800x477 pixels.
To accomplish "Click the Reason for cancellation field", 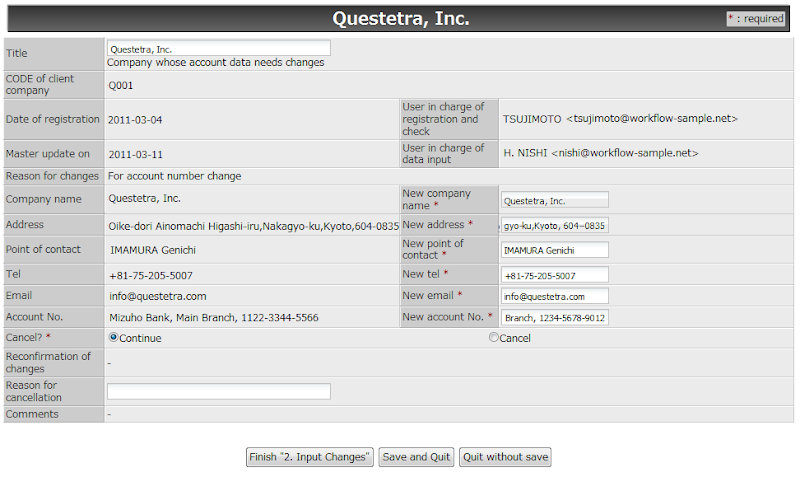I will [219, 391].
